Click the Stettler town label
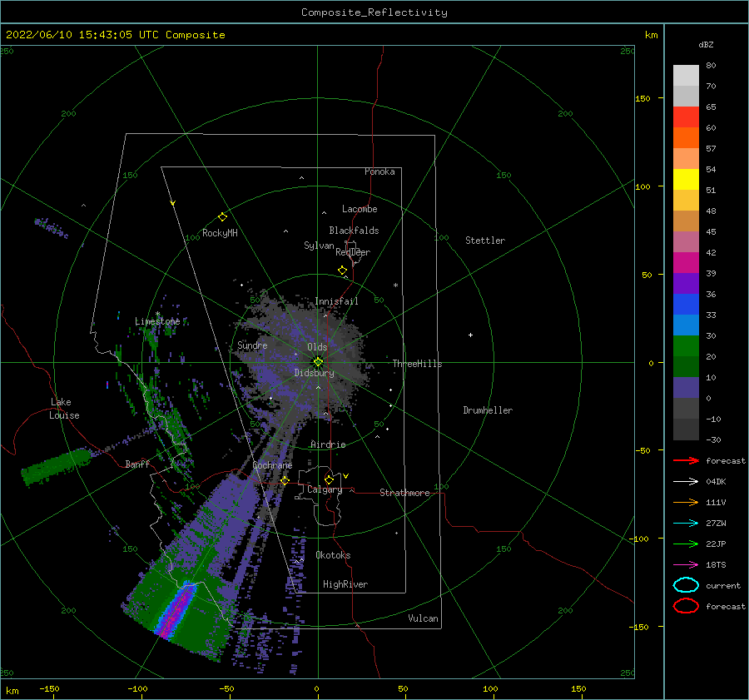This screenshot has width=749, height=700. point(485,241)
